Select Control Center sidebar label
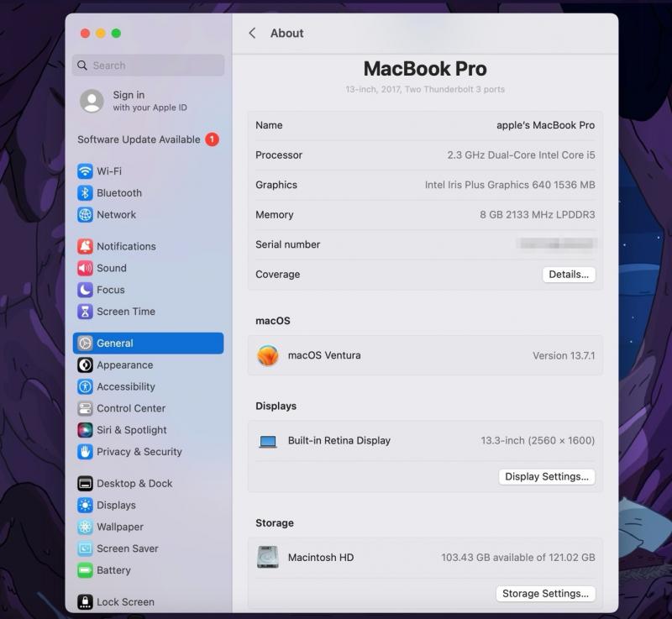The image size is (672, 619). [x=131, y=408]
